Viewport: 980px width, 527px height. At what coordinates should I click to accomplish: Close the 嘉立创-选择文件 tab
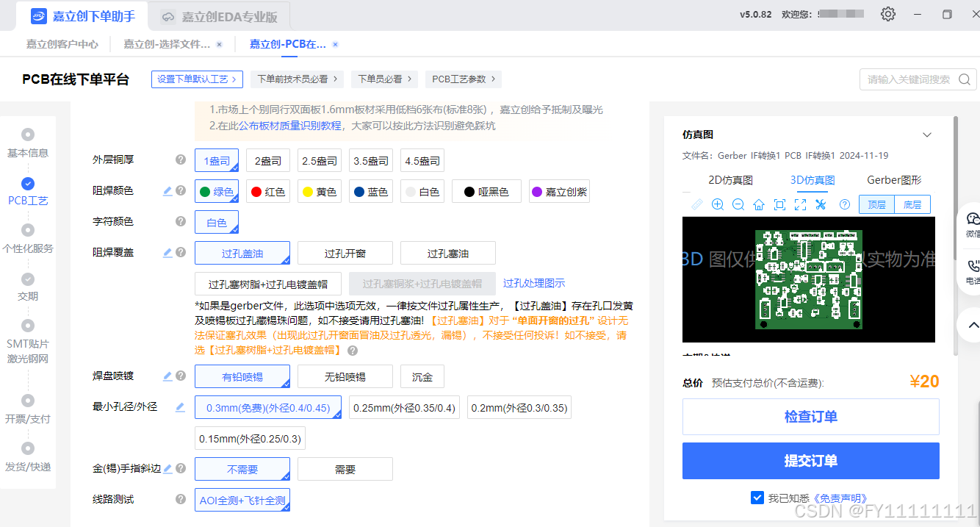click(219, 44)
